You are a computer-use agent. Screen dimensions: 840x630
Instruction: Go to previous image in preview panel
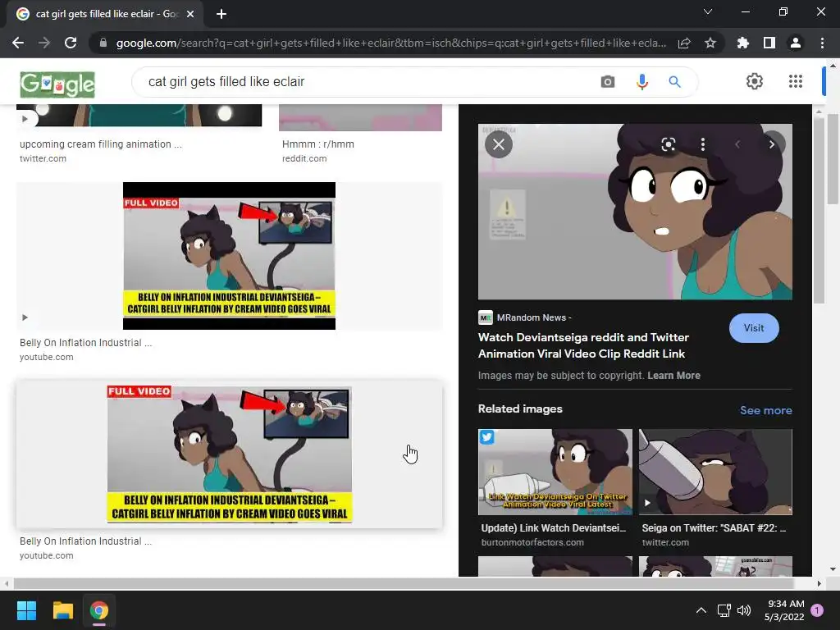737,144
